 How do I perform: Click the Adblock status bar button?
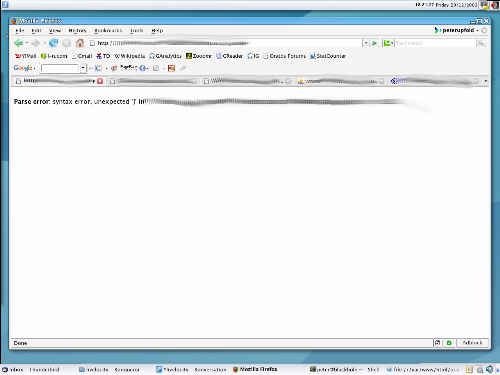(473, 343)
